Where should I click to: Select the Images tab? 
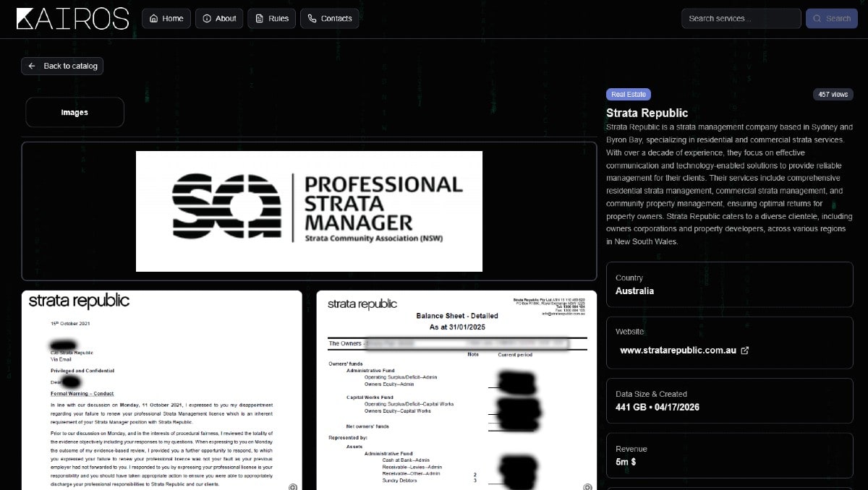click(x=75, y=113)
